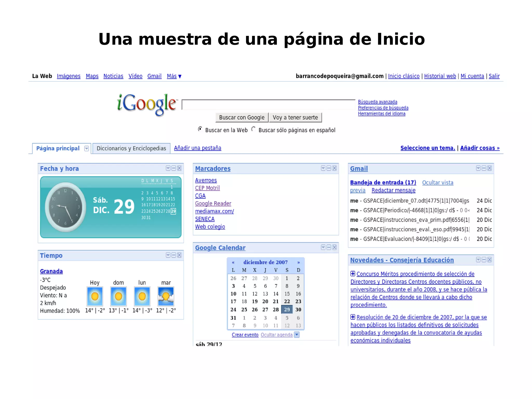Click Añadir una pestaña
Screen dimensions: 532x399
pyautogui.click(x=198, y=148)
